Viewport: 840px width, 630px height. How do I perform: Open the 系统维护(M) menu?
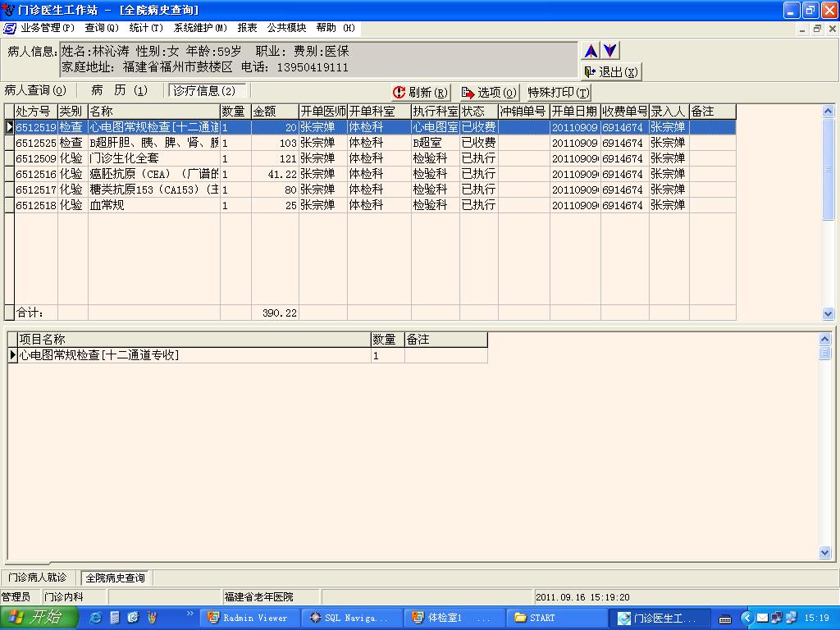pyautogui.click(x=200, y=28)
